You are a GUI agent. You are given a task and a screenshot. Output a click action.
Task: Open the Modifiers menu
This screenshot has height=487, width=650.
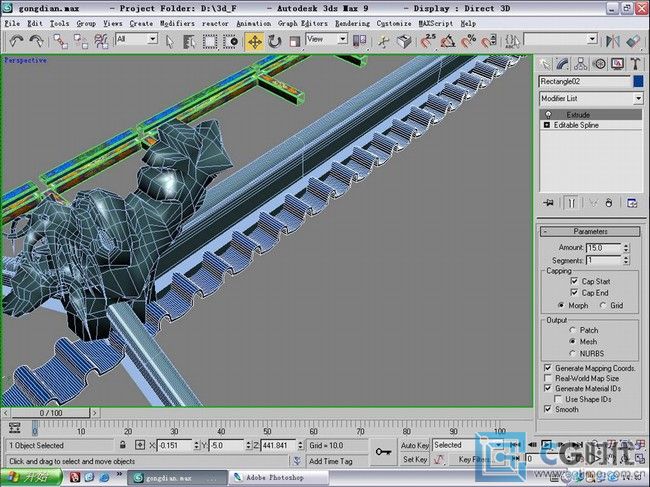tap(177, 24)
